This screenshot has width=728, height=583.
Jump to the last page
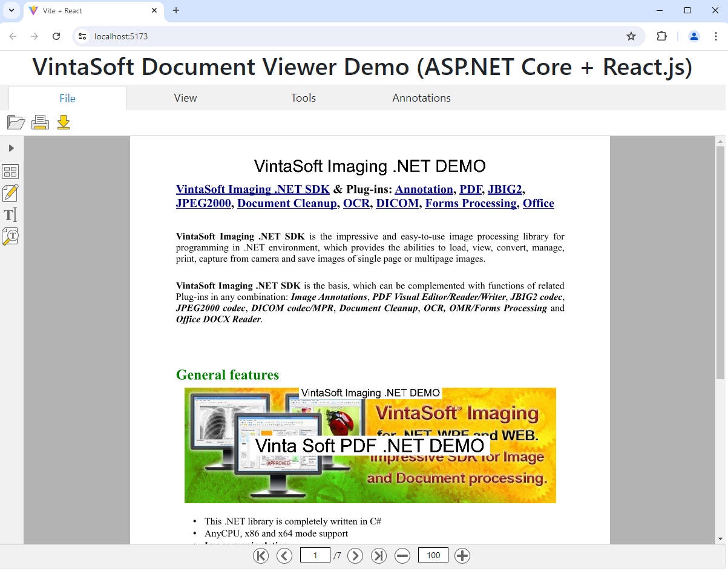pyautogui.click(x=379, y=556)
